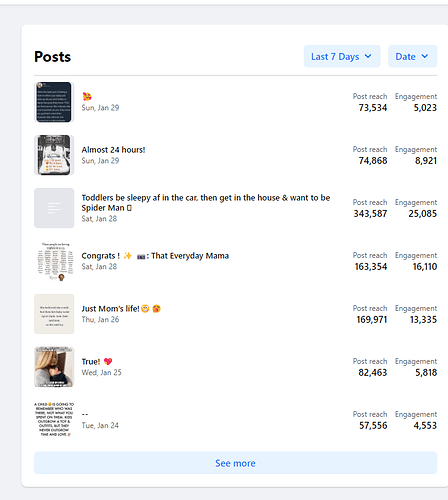Click the heart emoji beside True!
Image resolution: width=448 pixels, height=500 pixels.
108,362
